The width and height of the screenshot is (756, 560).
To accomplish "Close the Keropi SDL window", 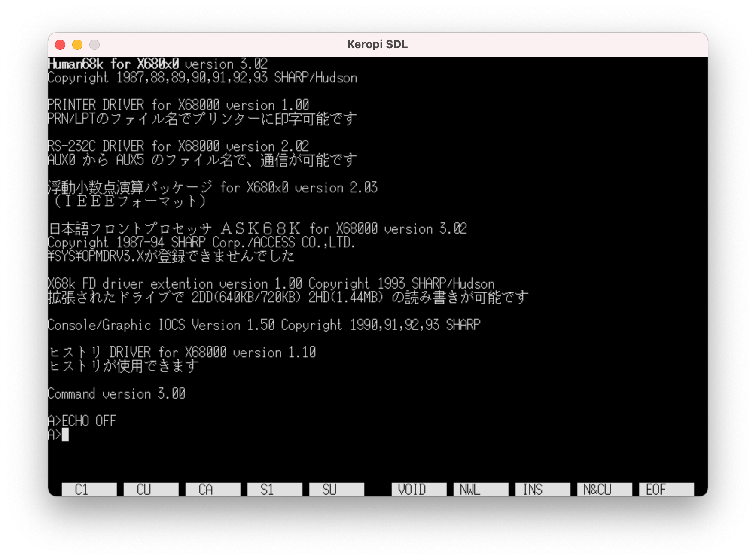I will click(x=60, y=45).
